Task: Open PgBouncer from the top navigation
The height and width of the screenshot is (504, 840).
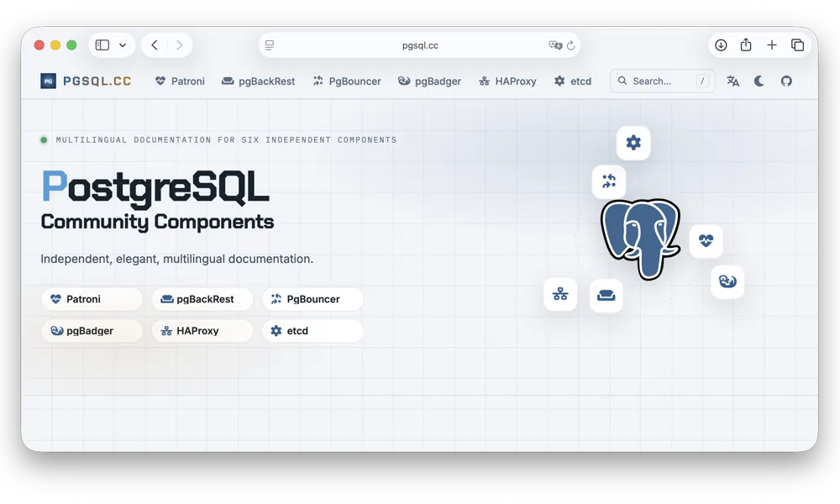Action: point(347,81)
